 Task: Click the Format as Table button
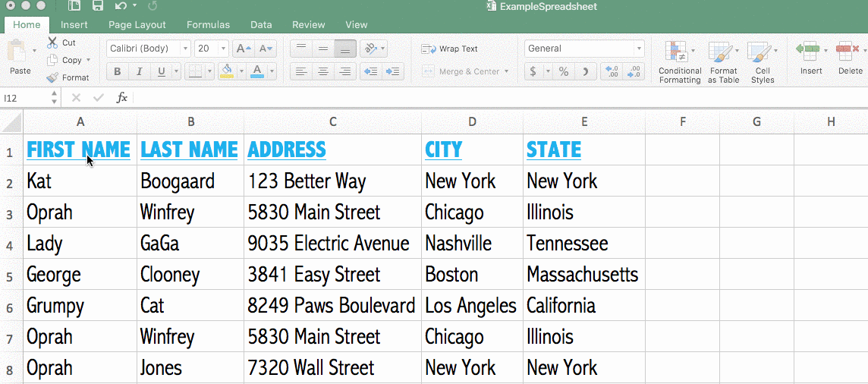723,61
